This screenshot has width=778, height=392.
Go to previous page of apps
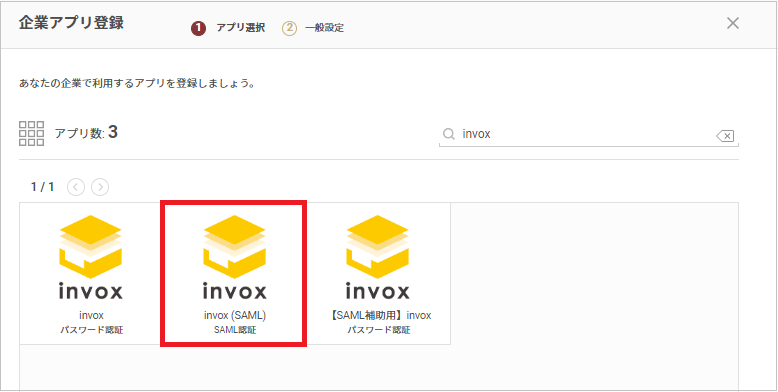point(76,187)
